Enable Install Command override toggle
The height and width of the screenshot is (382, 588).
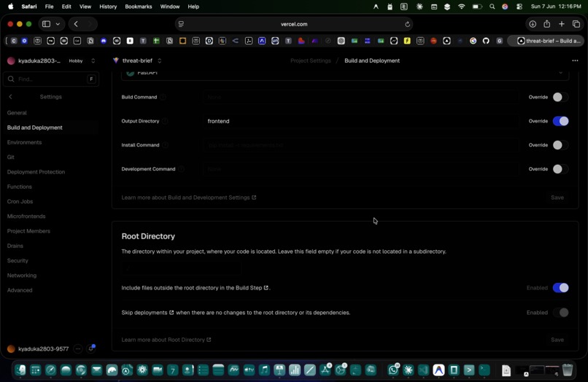click(560, 145)
